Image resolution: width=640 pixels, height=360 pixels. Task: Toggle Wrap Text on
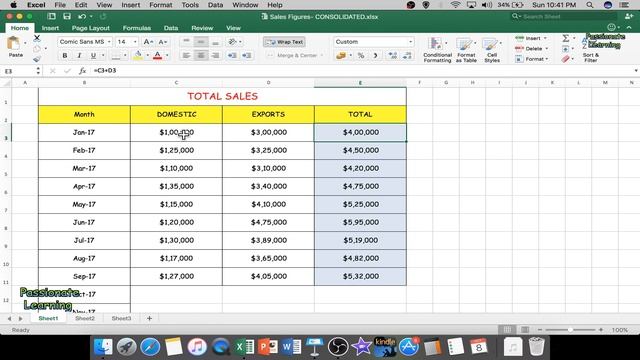point(284,42)
